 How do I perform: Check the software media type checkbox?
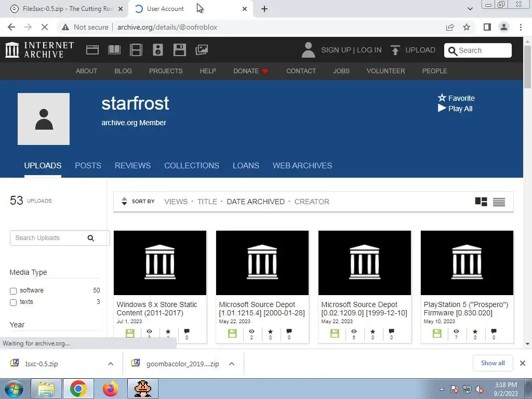[13, 291]
